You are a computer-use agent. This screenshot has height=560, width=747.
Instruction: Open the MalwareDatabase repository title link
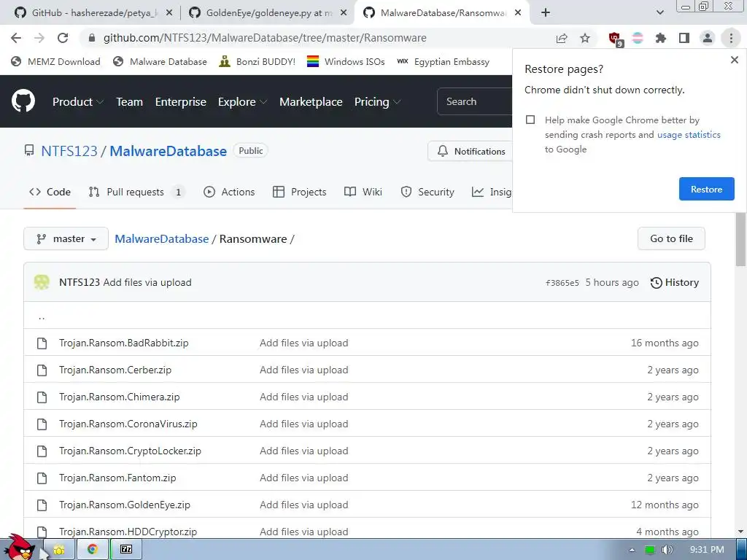pos(169,151)
